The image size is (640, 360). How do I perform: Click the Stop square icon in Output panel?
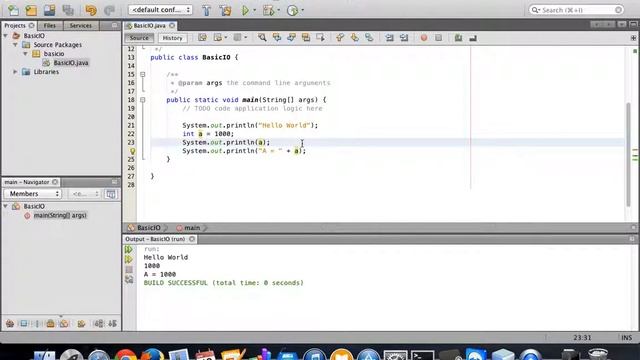point(129,269)
